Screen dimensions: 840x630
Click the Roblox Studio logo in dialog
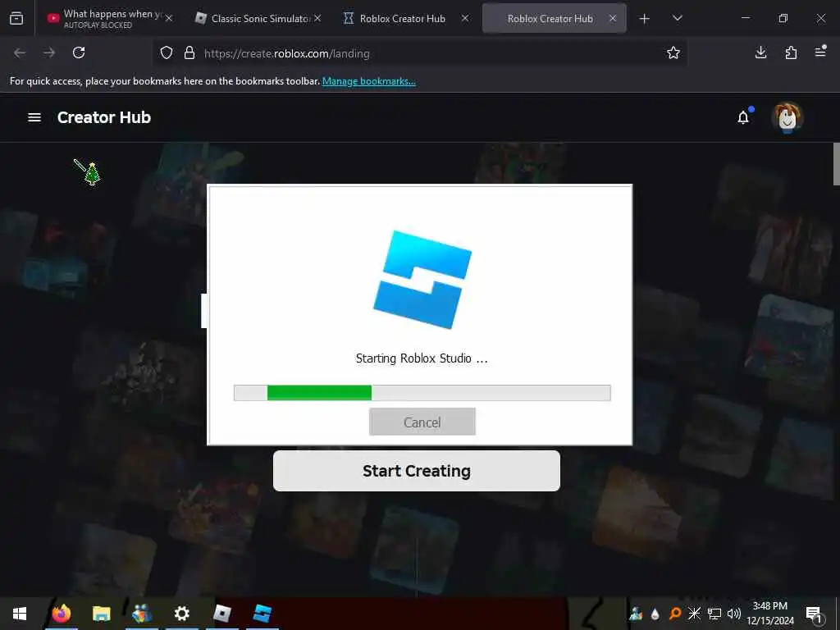422,280
